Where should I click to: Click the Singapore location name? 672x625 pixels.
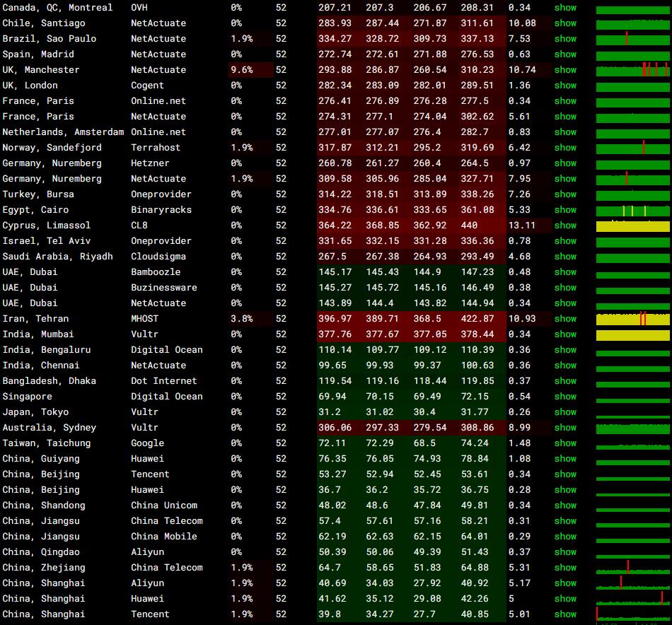pos(27,397)
